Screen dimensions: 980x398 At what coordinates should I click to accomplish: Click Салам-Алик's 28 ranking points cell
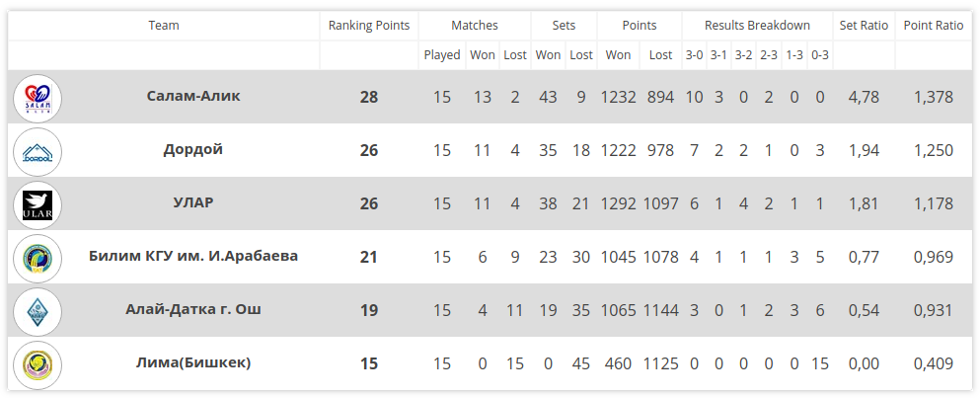tap(369, 98)
